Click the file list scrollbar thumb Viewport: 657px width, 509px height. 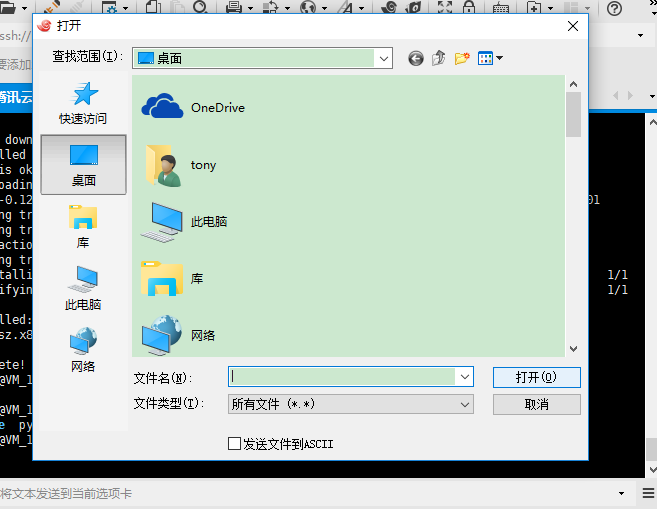573,114
